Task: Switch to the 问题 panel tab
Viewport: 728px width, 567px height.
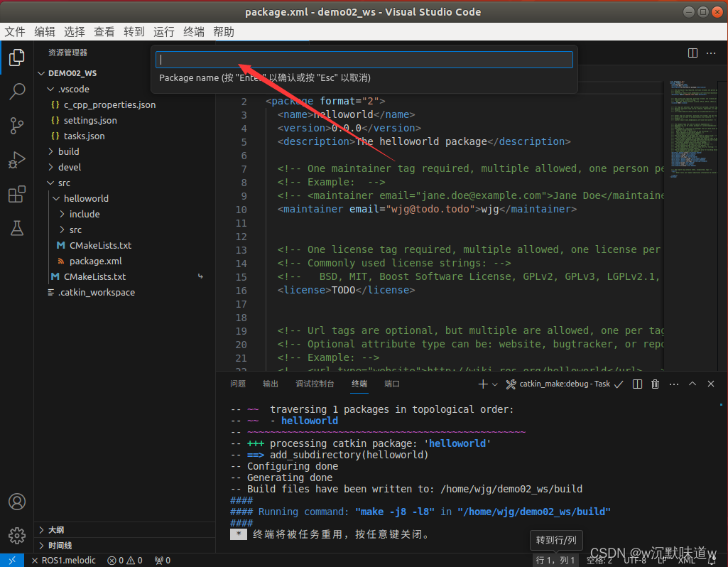Action: 238,384
